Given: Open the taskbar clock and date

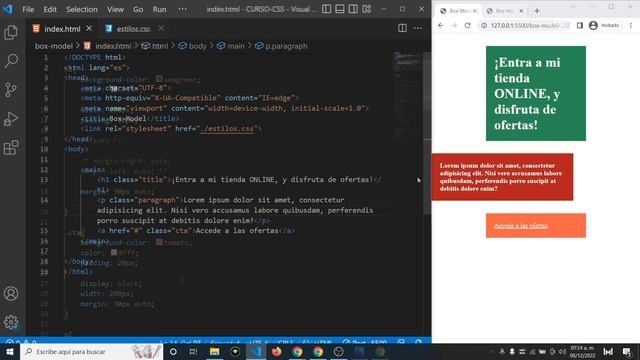Looking at the screenshot, I should [582, 351].
